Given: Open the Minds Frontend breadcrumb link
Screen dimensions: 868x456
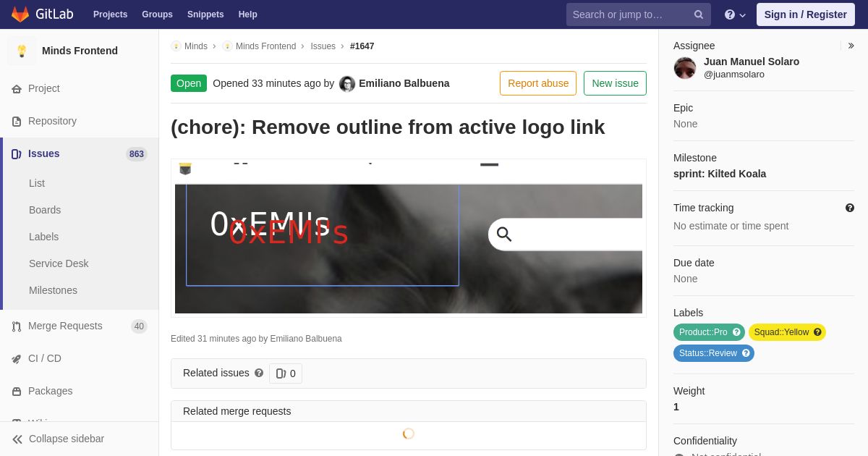Looking at the screenshot, I should pyautogui.click(x=265, y=46).
